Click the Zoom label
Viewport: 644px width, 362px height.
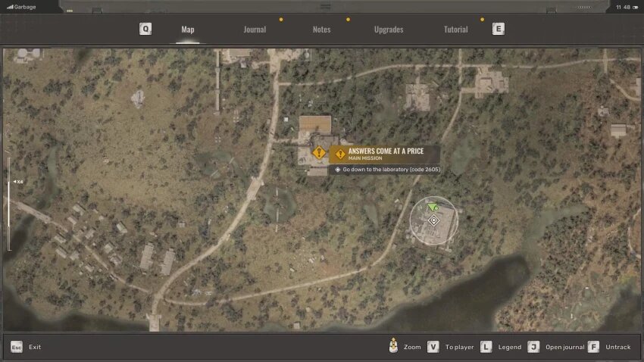point(412,347)
